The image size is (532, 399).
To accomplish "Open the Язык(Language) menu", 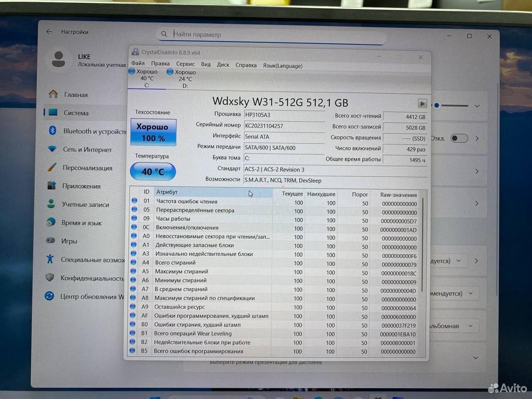I will pos(282,65).
